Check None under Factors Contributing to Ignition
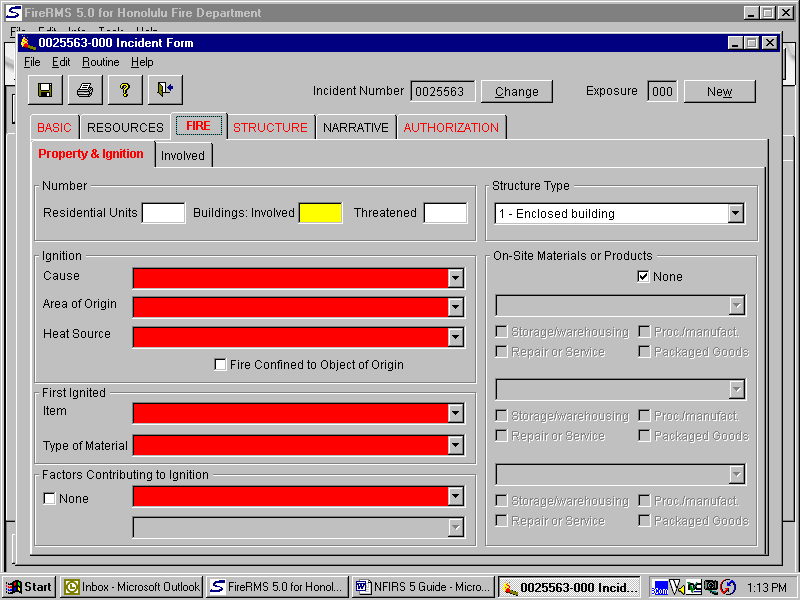This screenshot has height=600, width=800. [x=49, y=499]
